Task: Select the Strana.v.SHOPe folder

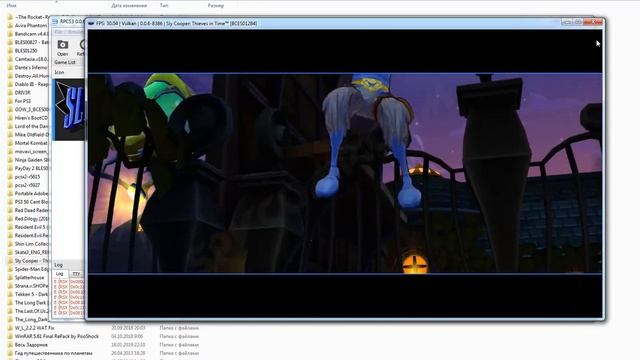Action: point(31,286)
